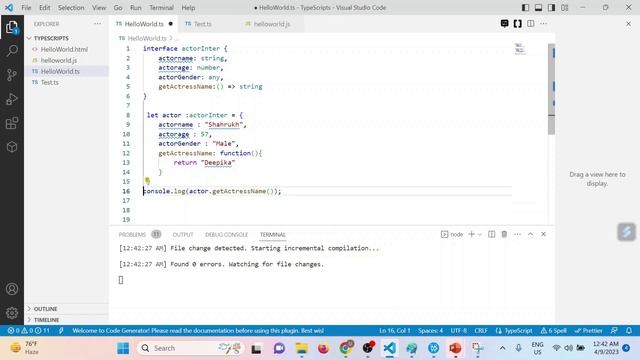Click the code minimap preview
The width and height of the screenshot is (640, 360).
pyautogui.click(x=520, y=49)
